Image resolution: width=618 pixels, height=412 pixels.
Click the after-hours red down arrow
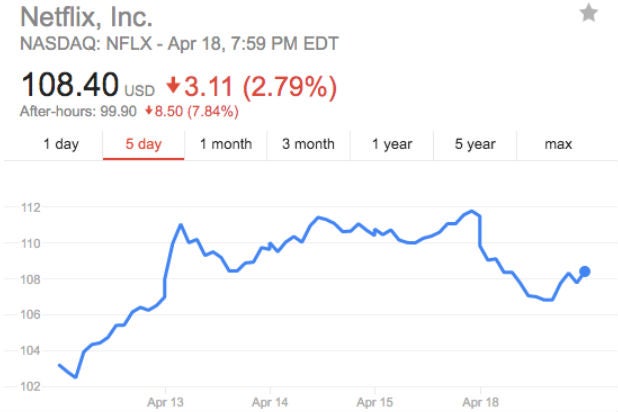click(x=149, y=110)
